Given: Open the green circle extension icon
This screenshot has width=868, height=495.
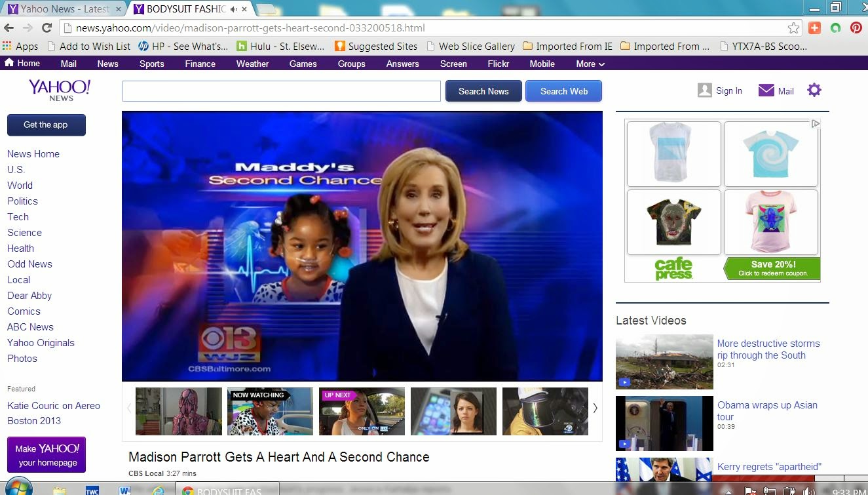Looking at the screenshot, I should point(835,28).
